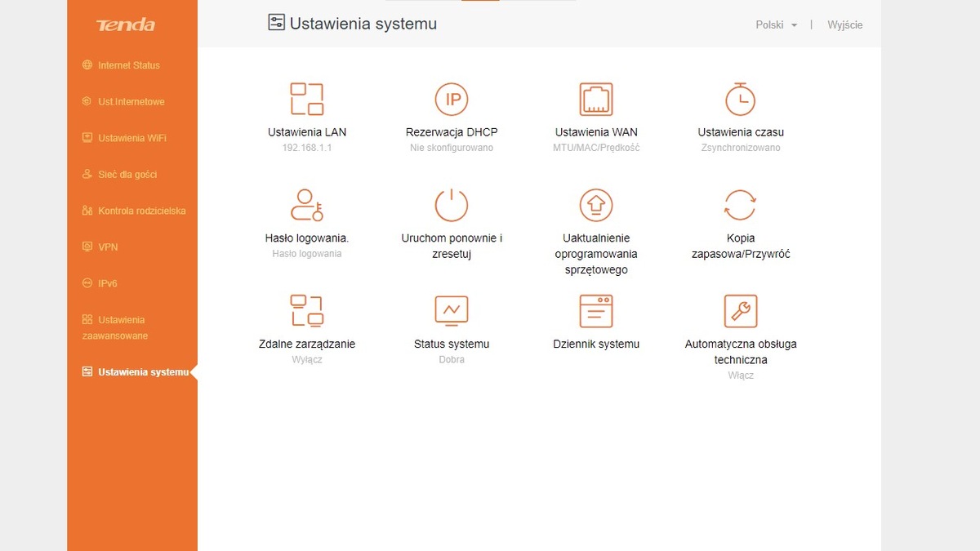The image size is (980, 551).
Task: Click the Hasło logowania. label
Action: pos(307,238)
